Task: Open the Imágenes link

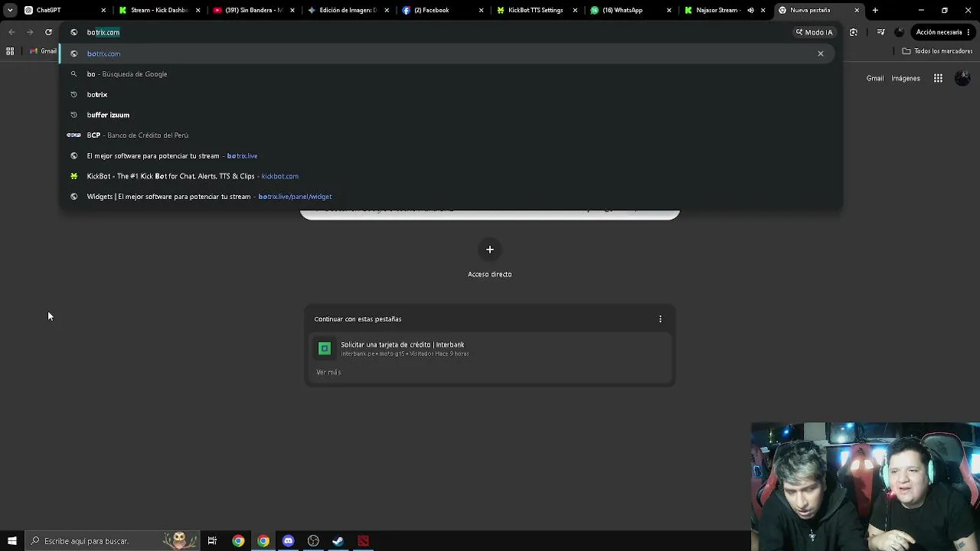Action: [906, 78]
